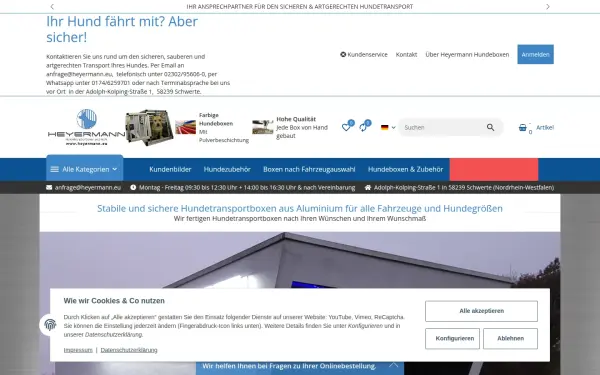Click into the Suchen search field
Image resolution: width=600 pixels, height=375 pixels.
tap(442, 127)
